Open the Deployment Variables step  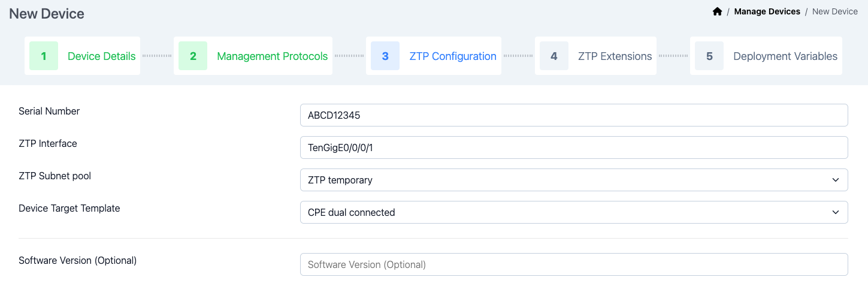[785, 56]
